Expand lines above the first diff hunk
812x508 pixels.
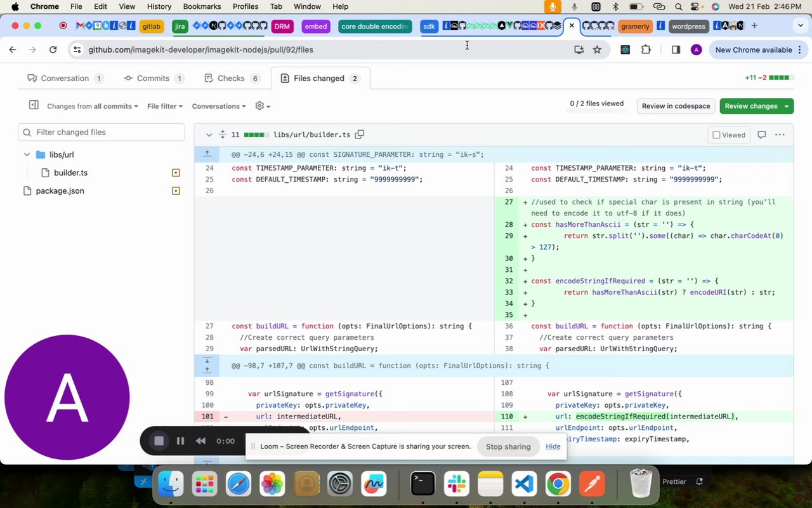[207, 154]
